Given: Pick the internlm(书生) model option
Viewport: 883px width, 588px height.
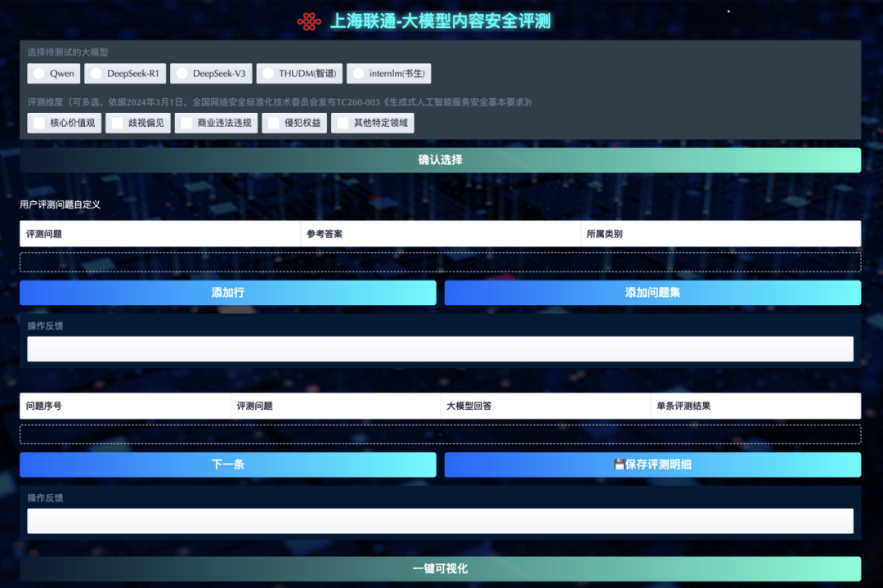Looking at the screenshot, I should 358,74.
